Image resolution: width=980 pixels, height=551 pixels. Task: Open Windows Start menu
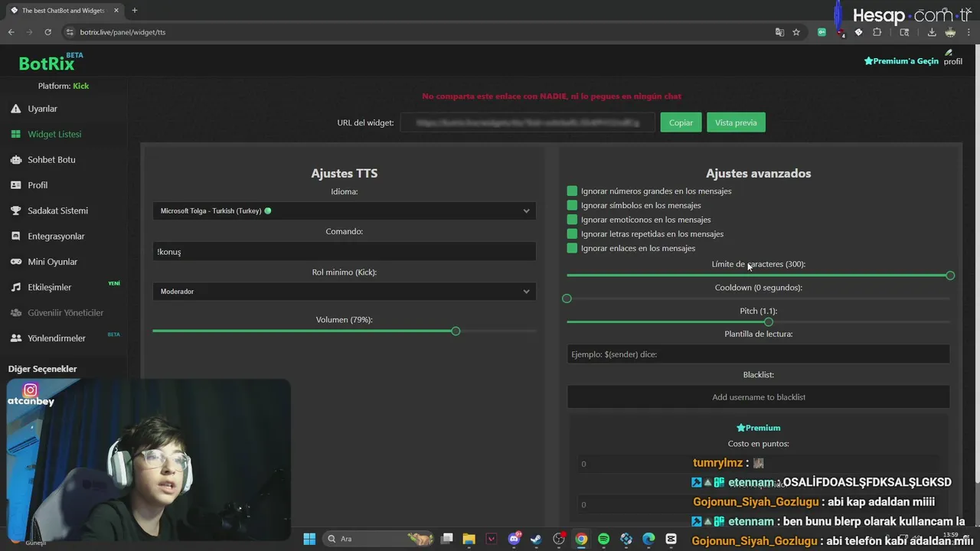(309, 539)
